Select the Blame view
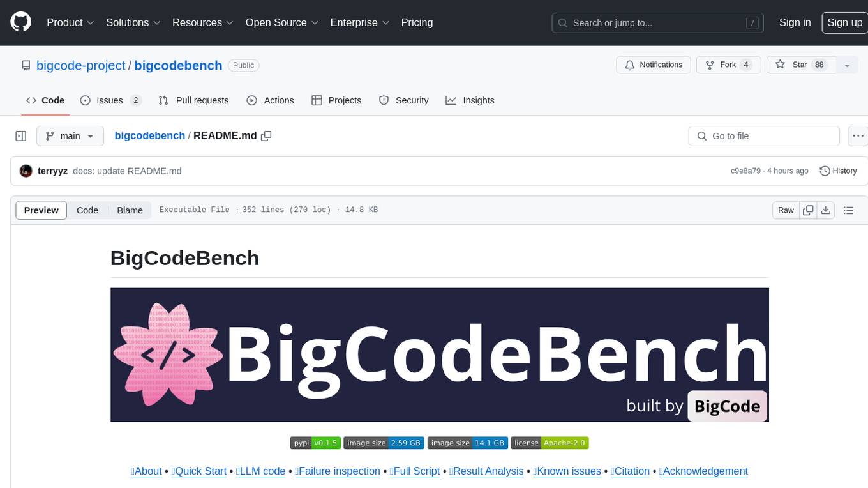The height and width of the screenshot is (488, 868). coord(130,210)
